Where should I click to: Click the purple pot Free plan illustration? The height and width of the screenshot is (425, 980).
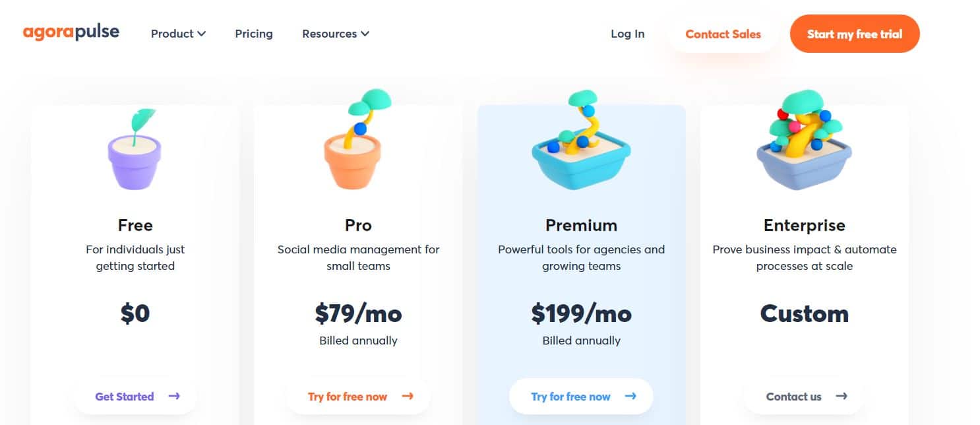point(135,150)
